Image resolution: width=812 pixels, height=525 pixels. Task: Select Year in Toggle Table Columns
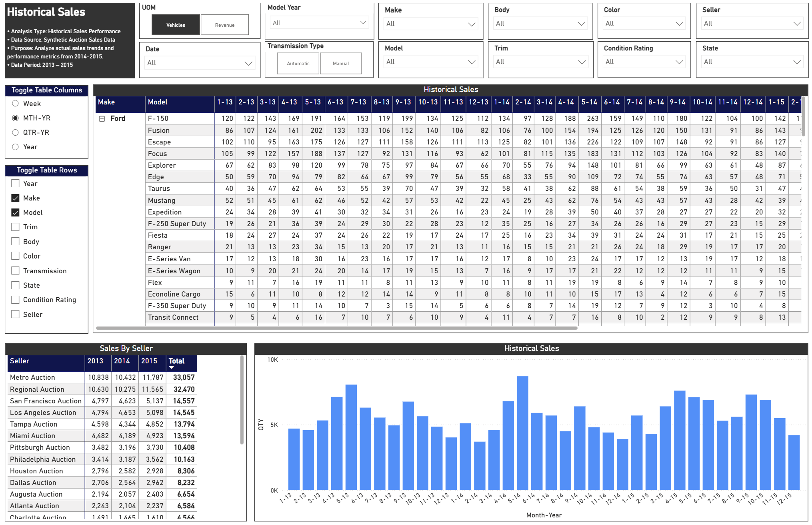(x=15, y=147)
